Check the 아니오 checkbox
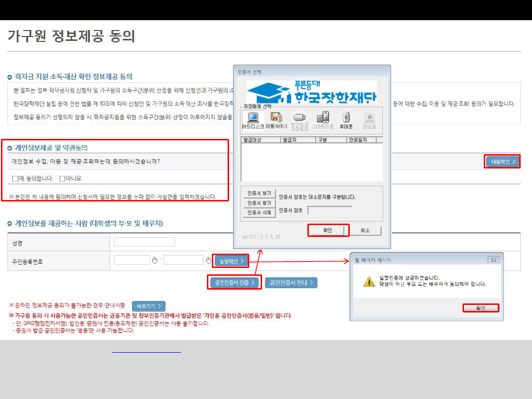The width and height of the screenshot is (532, 399). coord(63,178)
